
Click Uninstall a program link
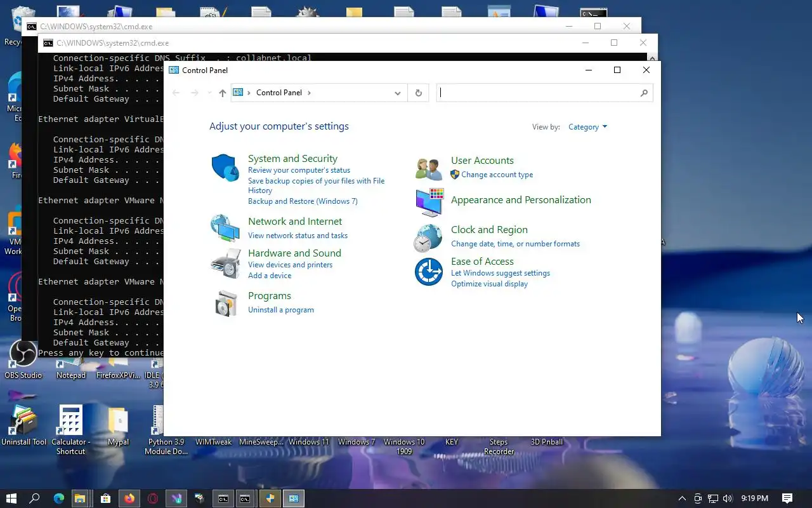[x=281, y=310]
